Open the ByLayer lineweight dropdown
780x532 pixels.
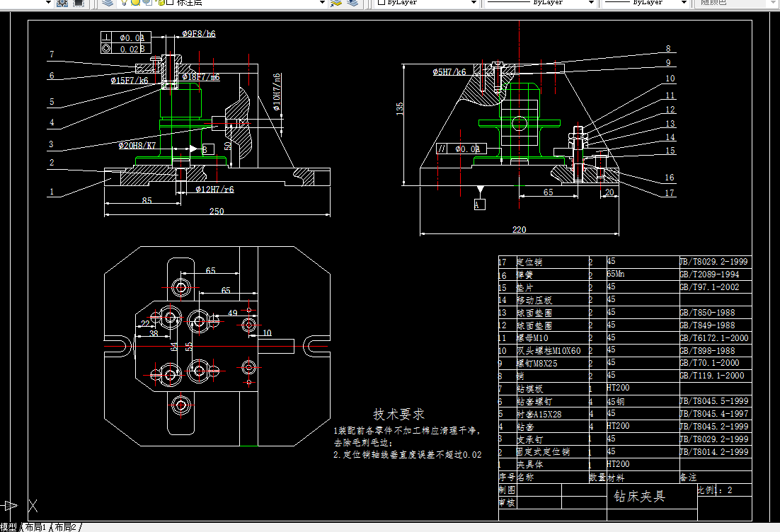pyautogui.click(x=684, y=3)
